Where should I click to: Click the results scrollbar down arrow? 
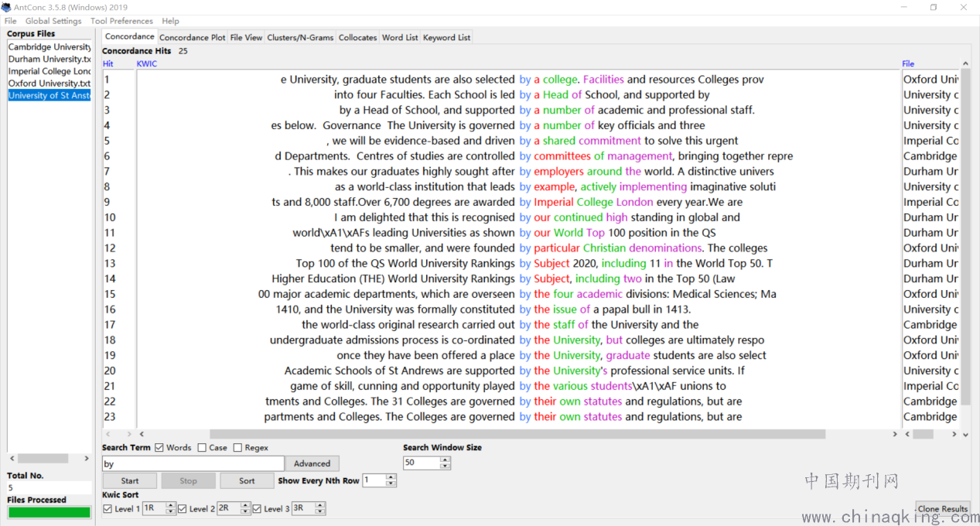click(x=965, y=435)
